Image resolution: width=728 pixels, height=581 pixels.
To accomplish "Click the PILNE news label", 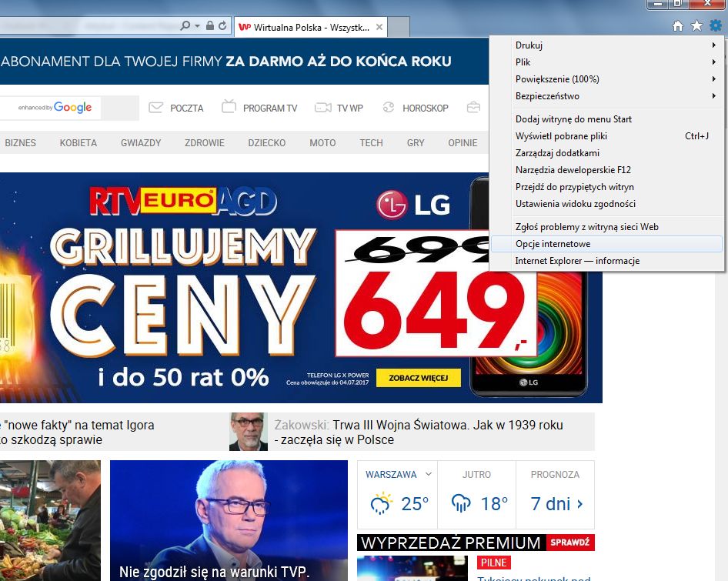I will [x=493, y=563].
